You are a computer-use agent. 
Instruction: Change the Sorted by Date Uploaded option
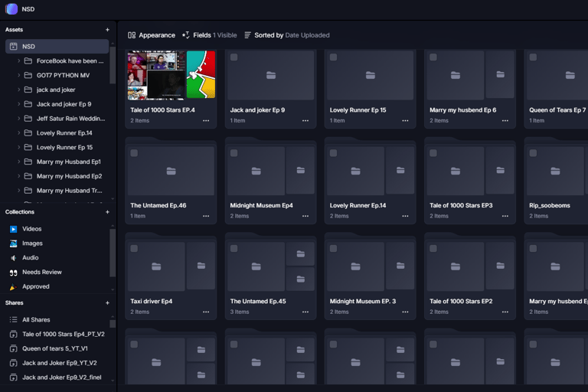pos(287,35)
